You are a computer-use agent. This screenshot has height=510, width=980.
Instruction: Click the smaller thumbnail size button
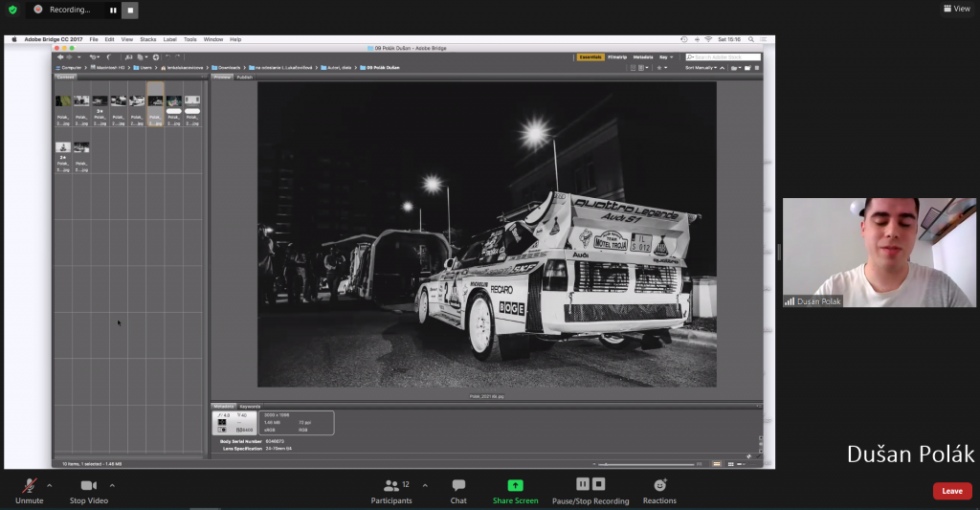click(593, 464)
